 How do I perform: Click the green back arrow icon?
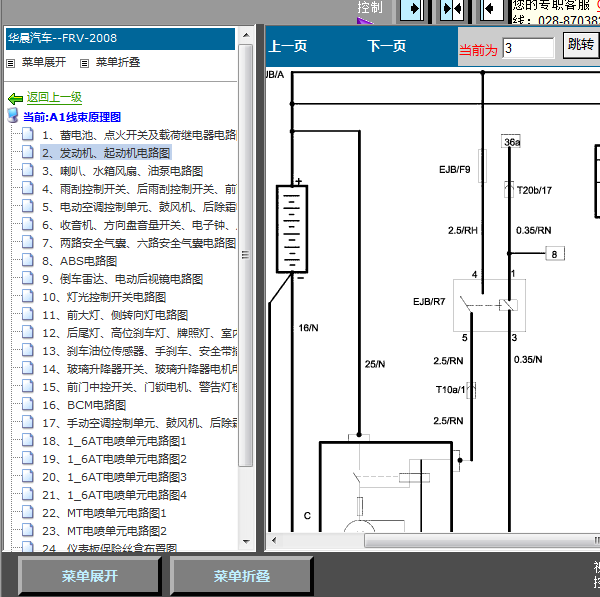click(x=15, y=99)
